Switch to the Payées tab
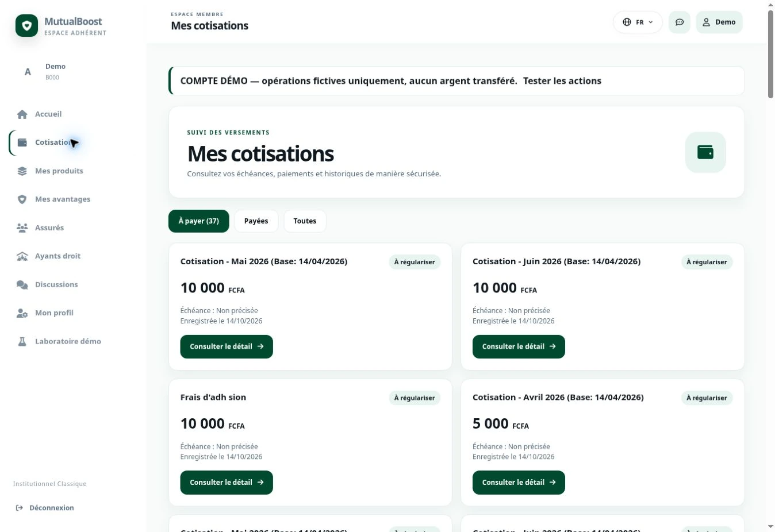775x532 pixels. click(256, 221)
